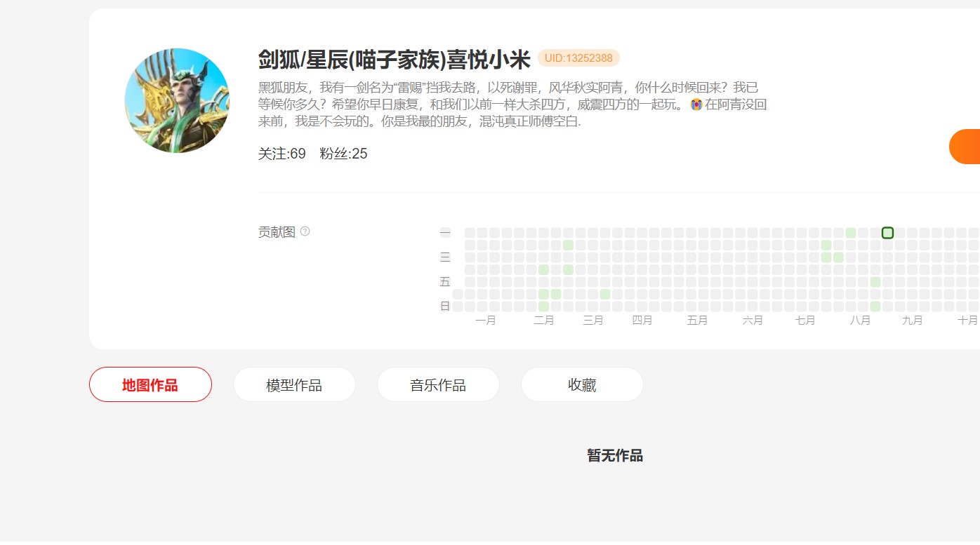
Task: Click the 四月 month label
Action: [x=642, y=321]
